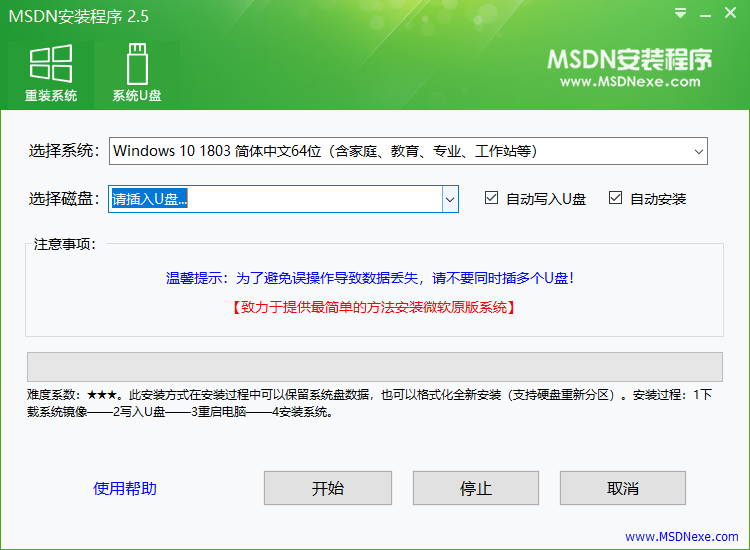Click the 开始 button

tap(328, 488)
